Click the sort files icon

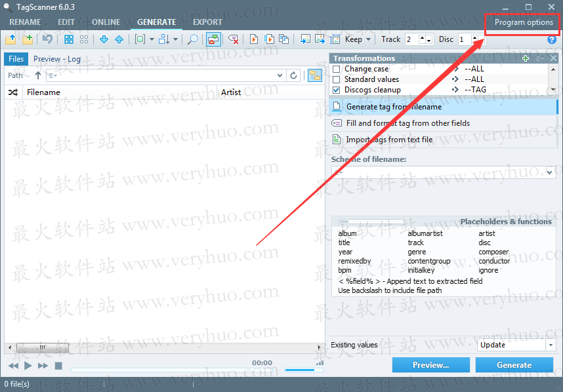164,39
